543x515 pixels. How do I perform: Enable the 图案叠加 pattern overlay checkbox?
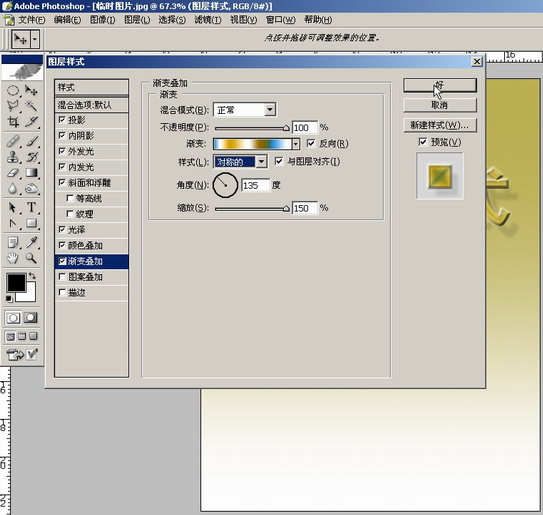[62, 276]
